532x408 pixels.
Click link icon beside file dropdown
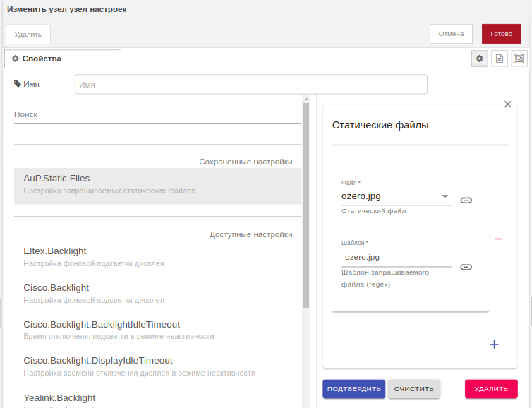pos(466,200)
